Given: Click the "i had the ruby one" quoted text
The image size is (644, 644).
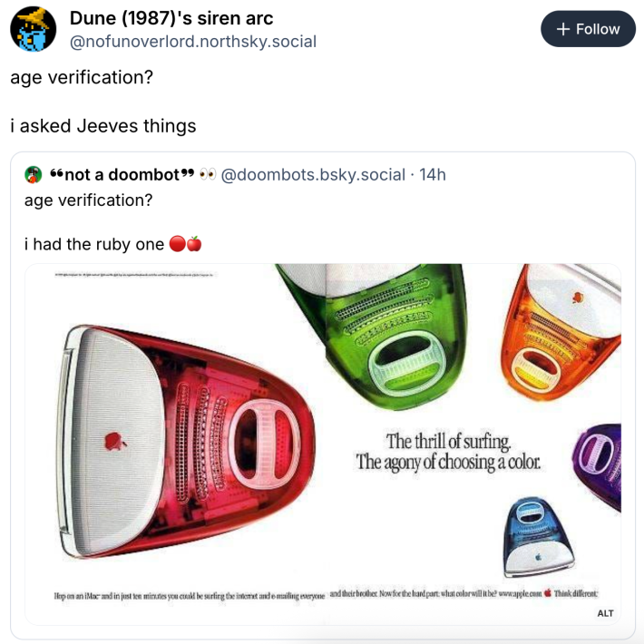Looking at the screenshot, I should pos(93,243).
